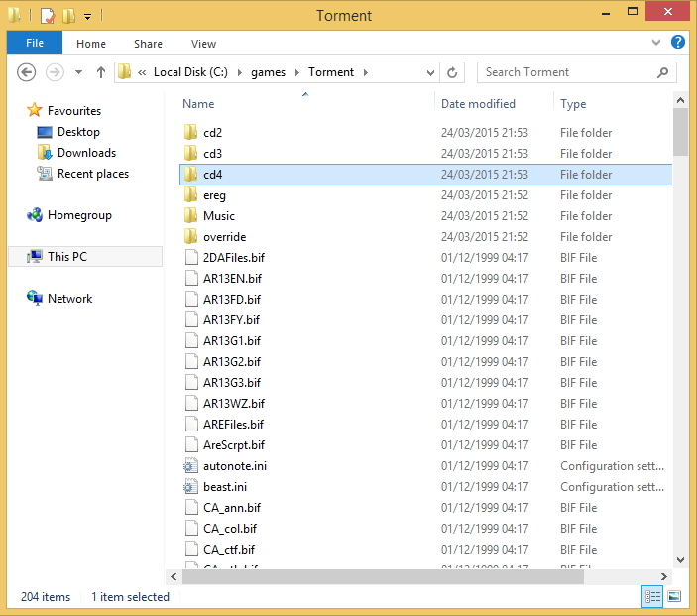Select Downloads in navigation pane

click(x=86, y=153)
